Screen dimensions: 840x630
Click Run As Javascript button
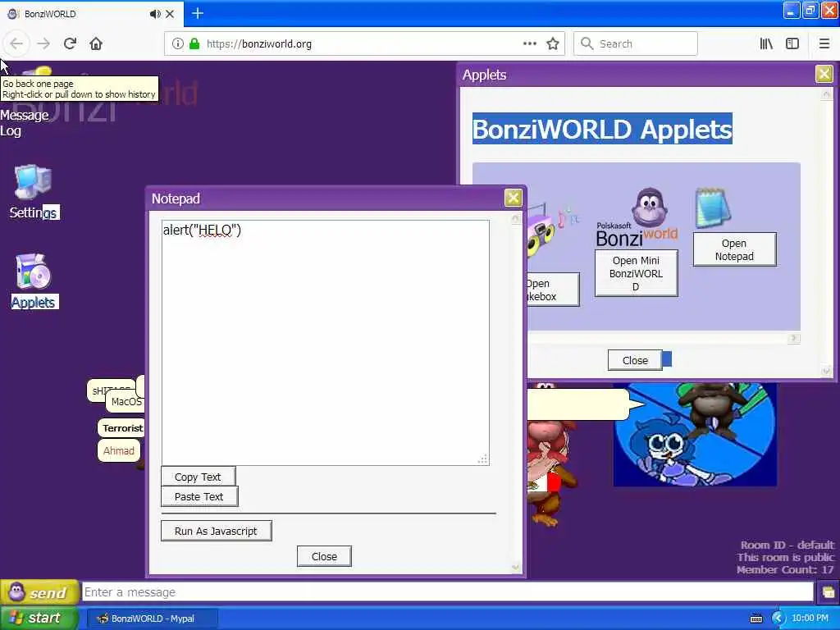pyautogui.click(x=216, y=531)
